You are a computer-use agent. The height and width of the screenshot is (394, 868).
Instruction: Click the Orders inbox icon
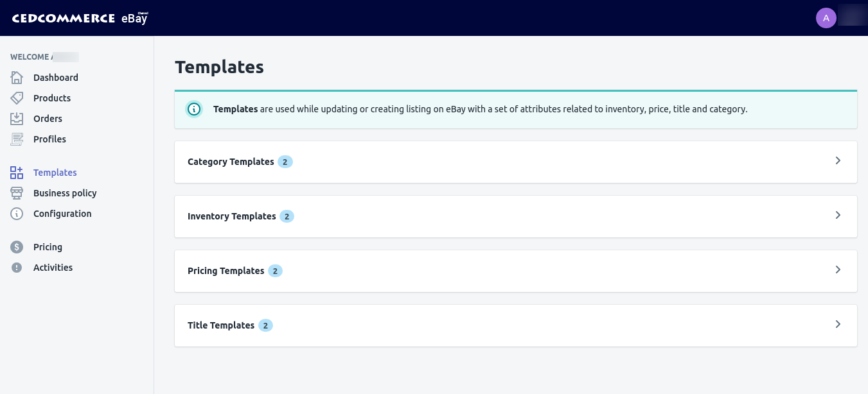[17, 119]
